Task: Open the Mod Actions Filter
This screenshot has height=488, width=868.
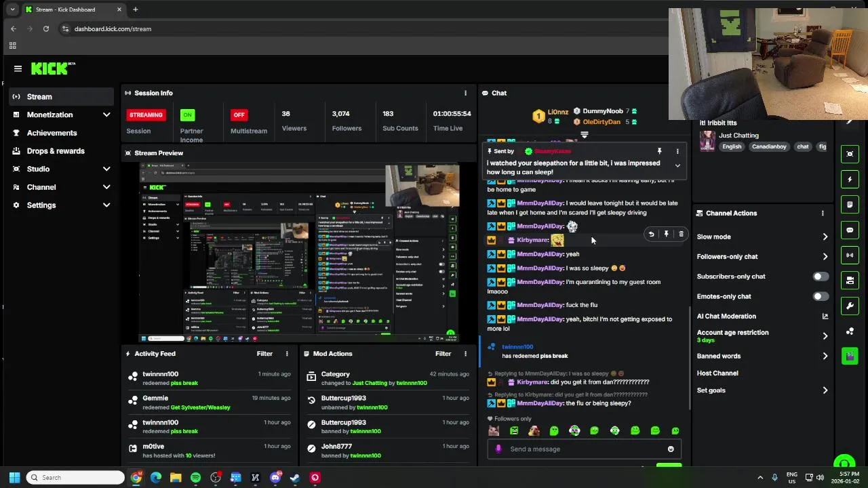Action: point(443,354)
